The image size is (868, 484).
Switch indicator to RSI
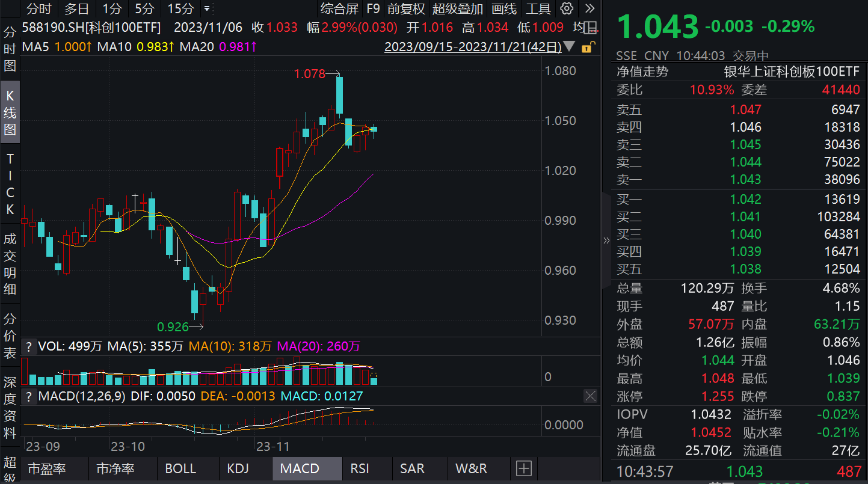pos(360,469)
